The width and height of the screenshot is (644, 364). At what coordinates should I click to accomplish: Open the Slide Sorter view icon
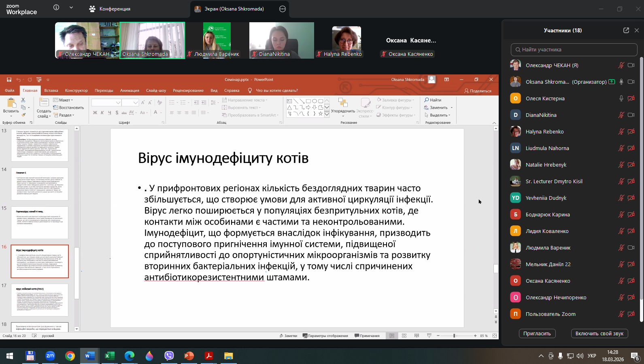click(x=404, y=336)
